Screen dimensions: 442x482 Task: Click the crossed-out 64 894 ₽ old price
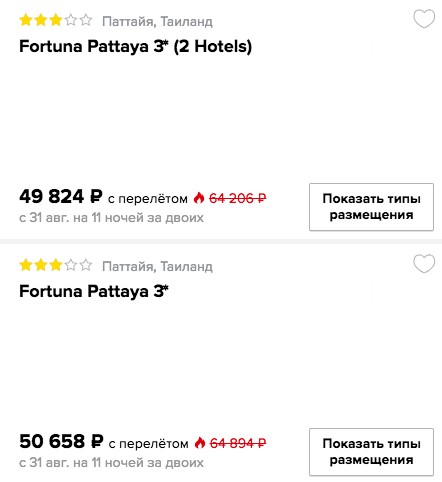pos(238,443)
